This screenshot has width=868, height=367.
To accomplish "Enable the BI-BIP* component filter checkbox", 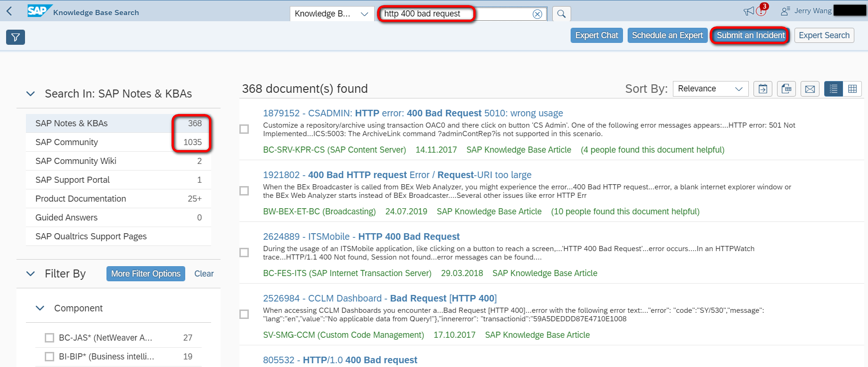I will click(49, 357).
